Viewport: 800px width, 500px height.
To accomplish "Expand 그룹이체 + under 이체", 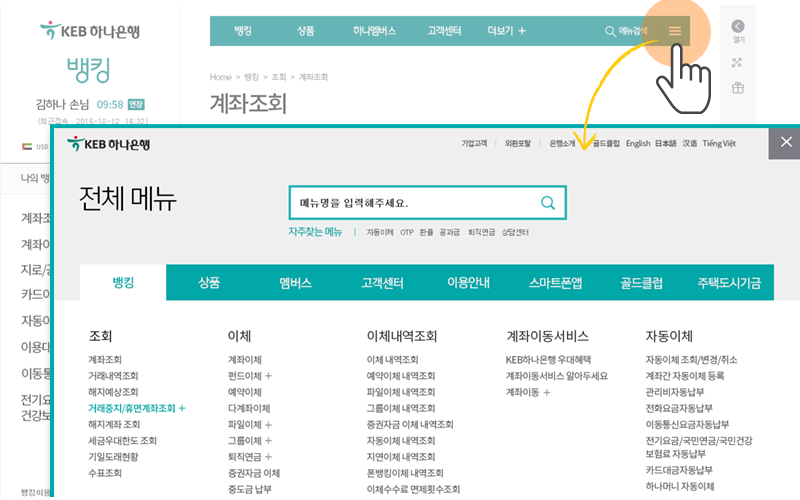I will tap(249, 440).
